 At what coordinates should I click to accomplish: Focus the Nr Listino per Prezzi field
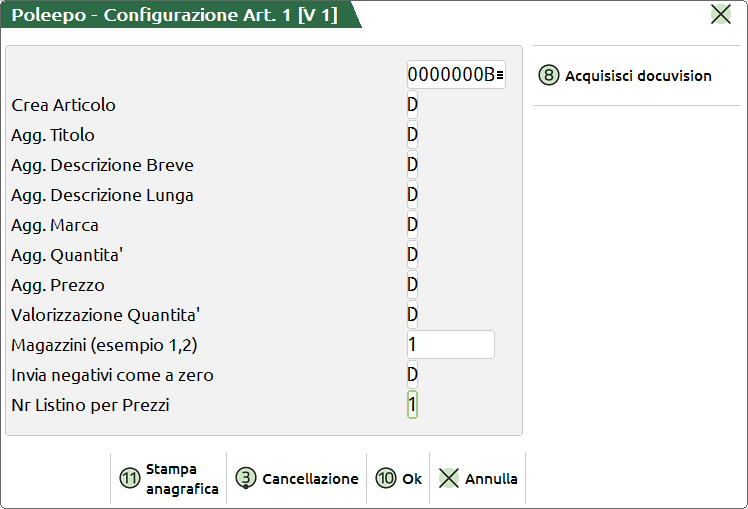pos(412,405)
